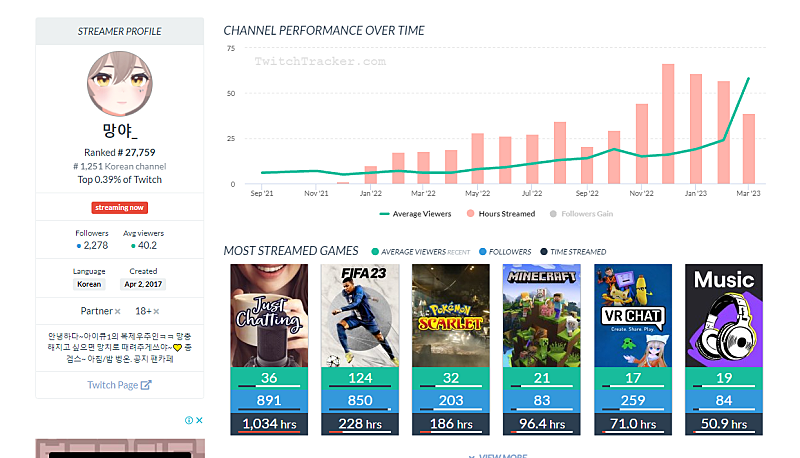This screenshot has width=800, height=458.
Task: Sort games by Followers
Action: coord(505,252)
